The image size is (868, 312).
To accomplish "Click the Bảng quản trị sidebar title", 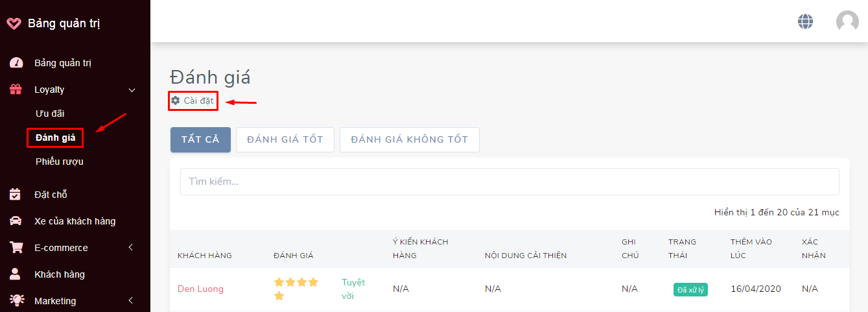I will [64, 24].
